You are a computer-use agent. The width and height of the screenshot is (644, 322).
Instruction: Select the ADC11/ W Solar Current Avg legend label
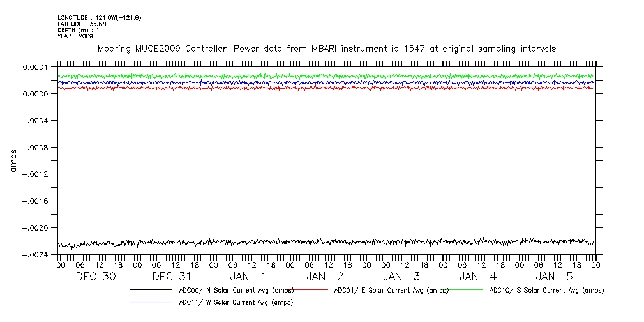[x=236, y=302]
